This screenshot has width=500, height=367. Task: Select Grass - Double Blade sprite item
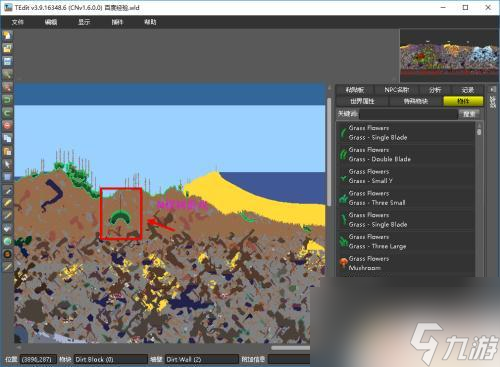[x=405, y=154]
